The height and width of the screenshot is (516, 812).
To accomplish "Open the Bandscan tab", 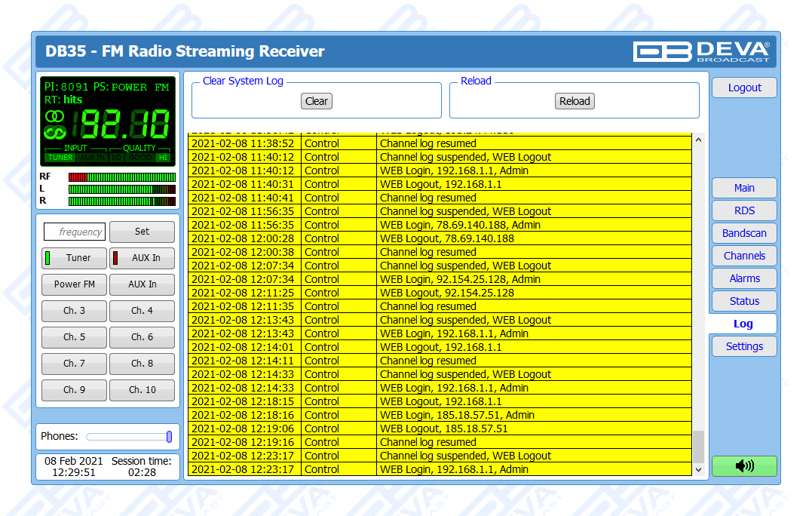I will [743, 233].
